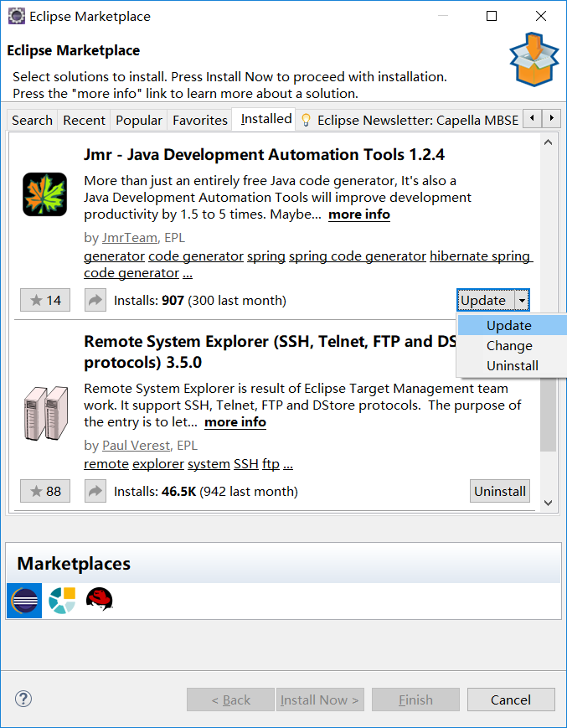Click the 'explorer' tag link
Viewport: 567px width, 728px height.
(158, 464)
